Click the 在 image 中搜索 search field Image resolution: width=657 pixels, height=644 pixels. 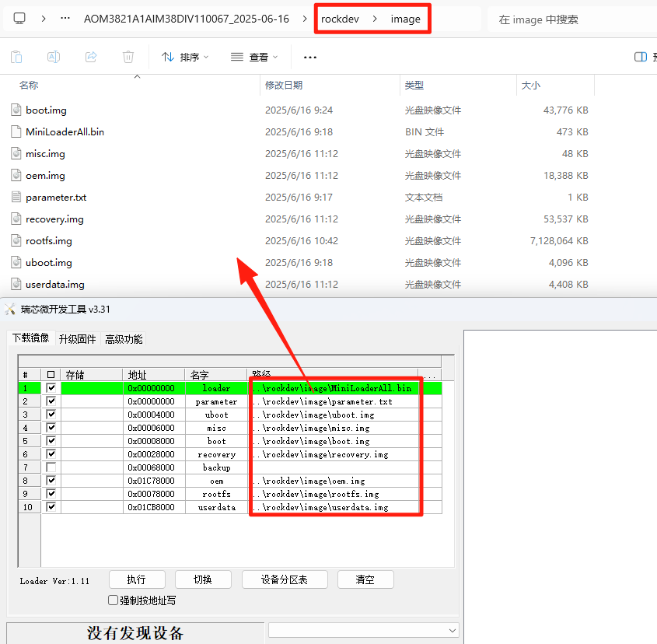click(571, 19)
